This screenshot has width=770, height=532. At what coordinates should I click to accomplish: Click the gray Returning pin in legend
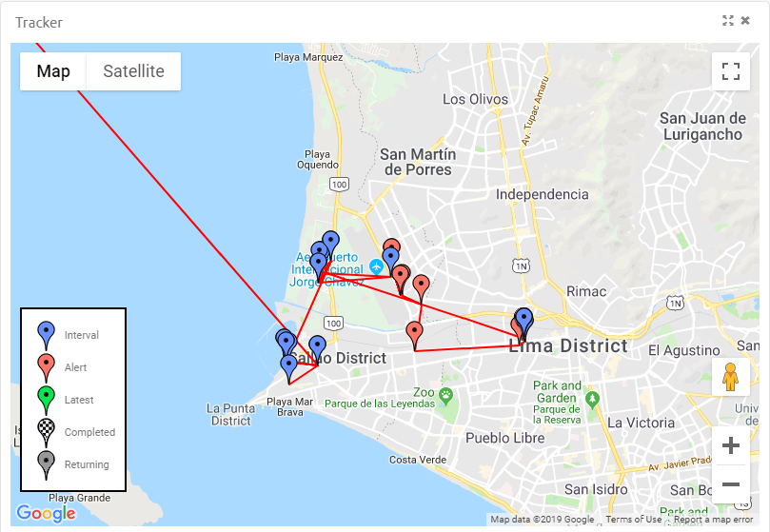[x=46, y=463]
